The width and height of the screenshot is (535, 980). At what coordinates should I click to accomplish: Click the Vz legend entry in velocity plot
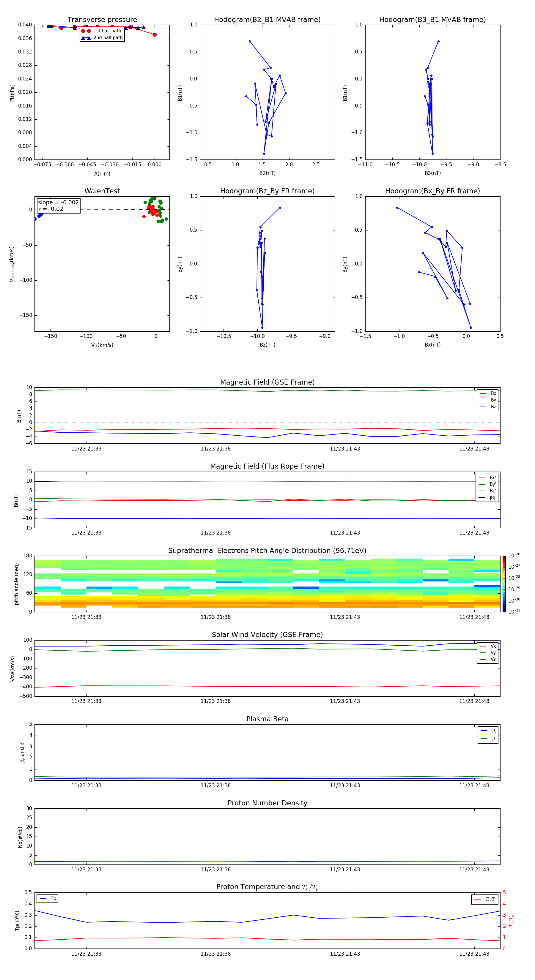click(x=488, y=659)
